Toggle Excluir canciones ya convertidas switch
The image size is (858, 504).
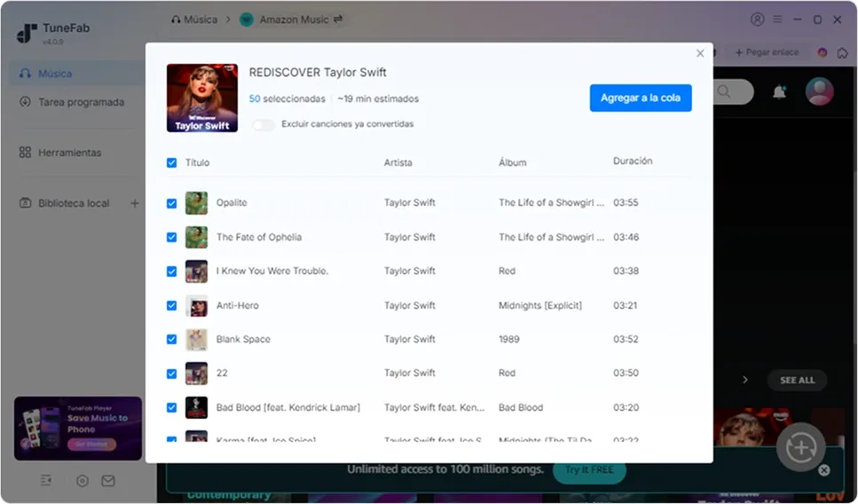pos(264,125)
